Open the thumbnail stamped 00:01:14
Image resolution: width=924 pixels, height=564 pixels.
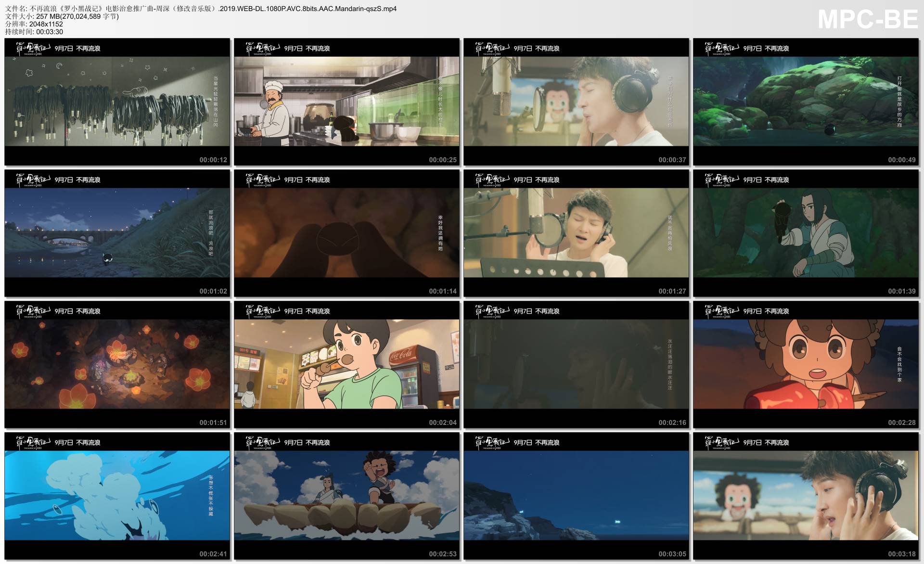(x=347, y=233)
